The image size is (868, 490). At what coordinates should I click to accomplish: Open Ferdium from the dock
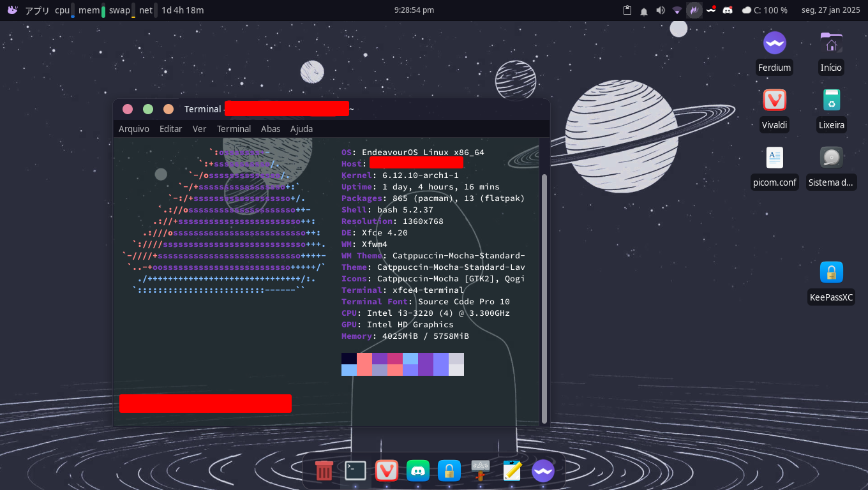click(543, 471)
